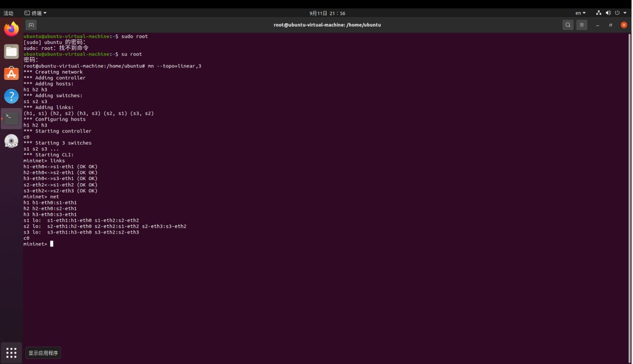Select the Terminal icon in dock
Image resolution: width=633 pixels, height=364 pixels.
[x=11, y=119]
